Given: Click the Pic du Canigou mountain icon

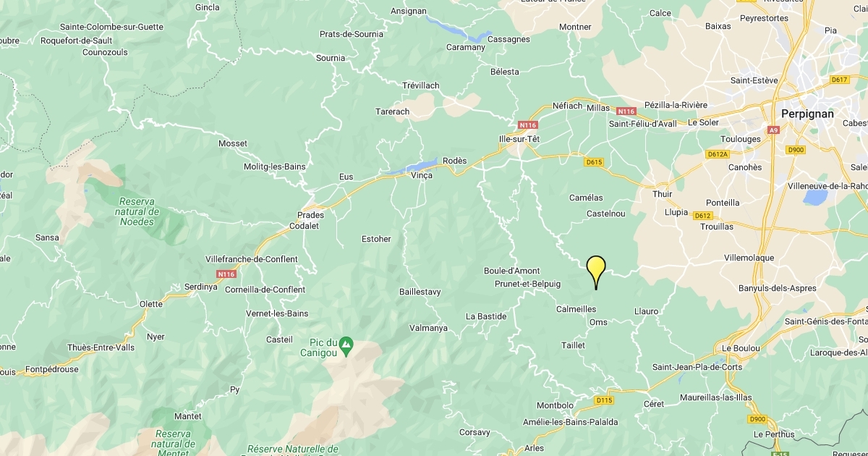Looking at the screenshot, I should 346,342.
